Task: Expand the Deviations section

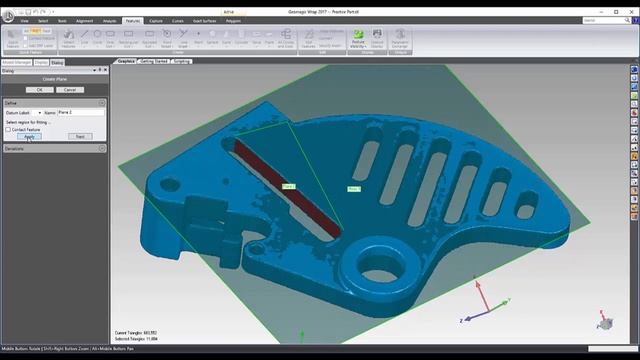Action: (102, 148)
